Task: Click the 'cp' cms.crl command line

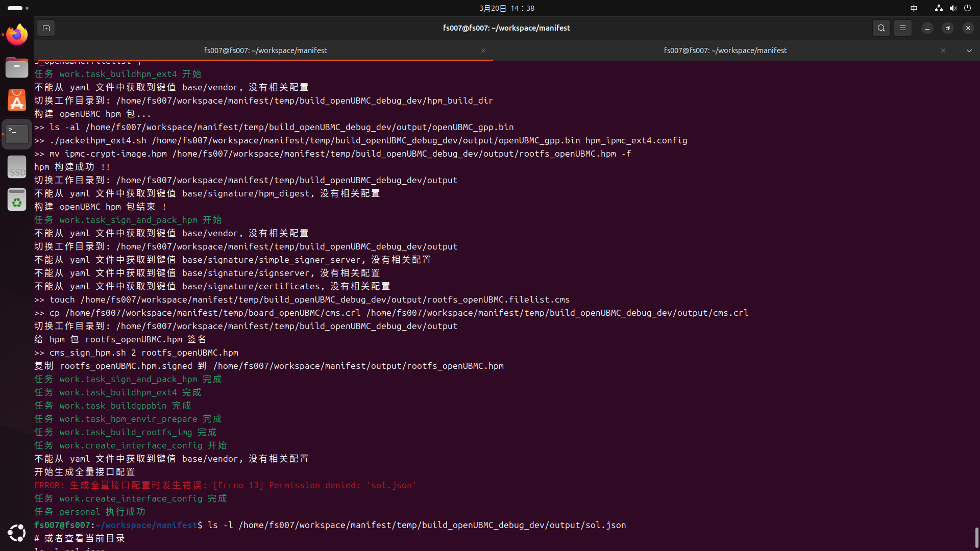Action: [x=391, y=313]
